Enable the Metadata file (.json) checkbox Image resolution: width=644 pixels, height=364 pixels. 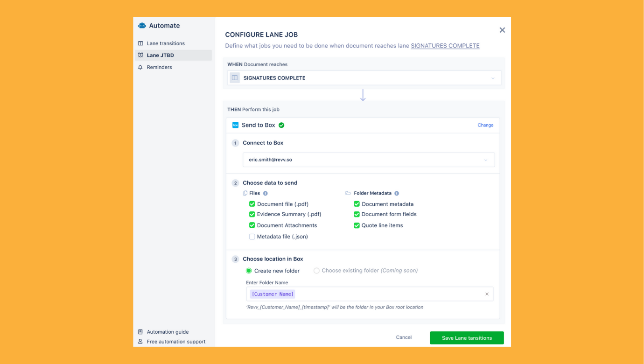(x=252, y=237)
